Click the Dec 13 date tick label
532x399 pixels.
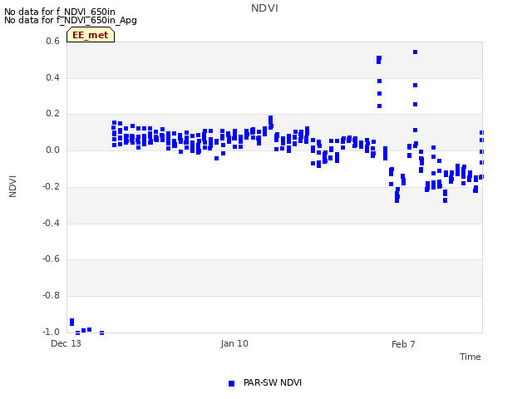pos(66,343)
